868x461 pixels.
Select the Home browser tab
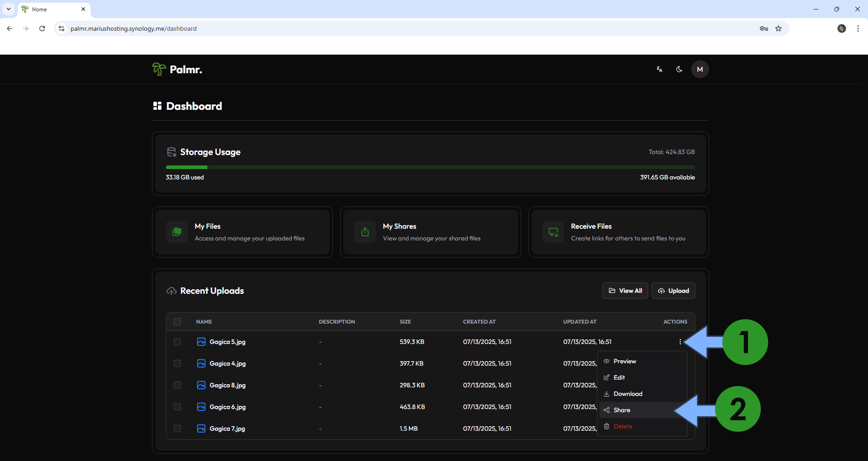54,9
